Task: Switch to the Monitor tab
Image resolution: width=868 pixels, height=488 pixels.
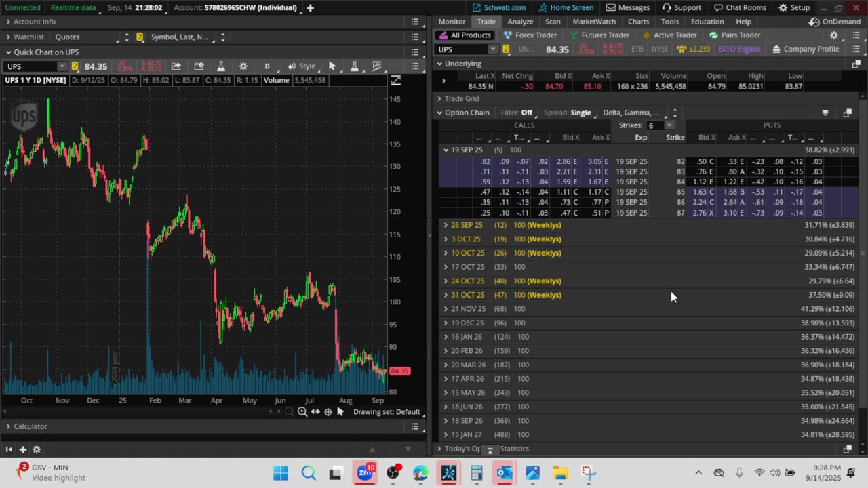Action: [452, 22]
